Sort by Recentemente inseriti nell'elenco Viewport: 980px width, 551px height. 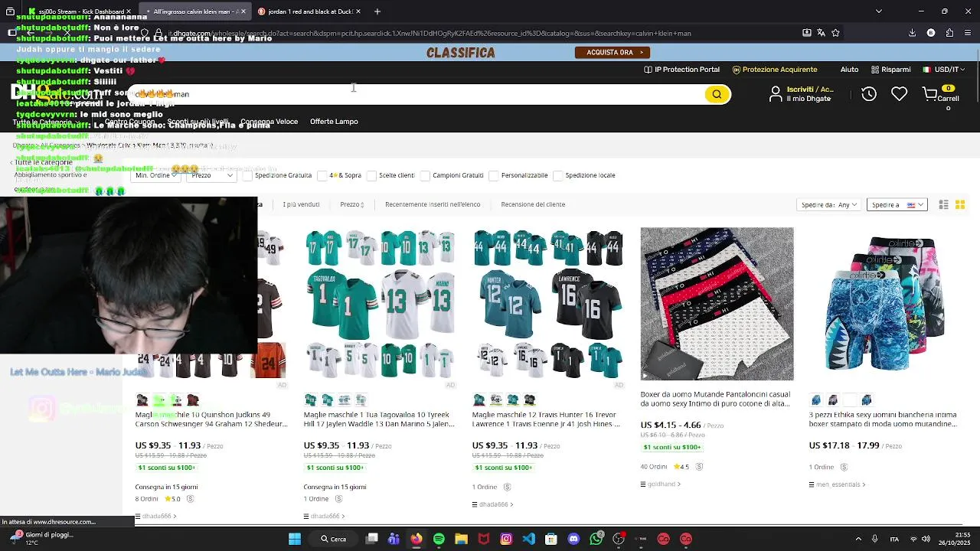pos(433,204)
